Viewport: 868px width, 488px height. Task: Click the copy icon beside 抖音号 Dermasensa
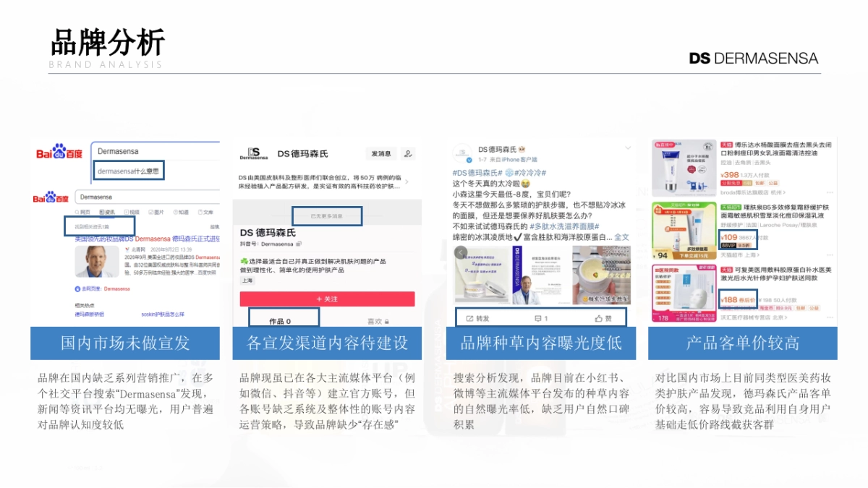click(299, 244)
